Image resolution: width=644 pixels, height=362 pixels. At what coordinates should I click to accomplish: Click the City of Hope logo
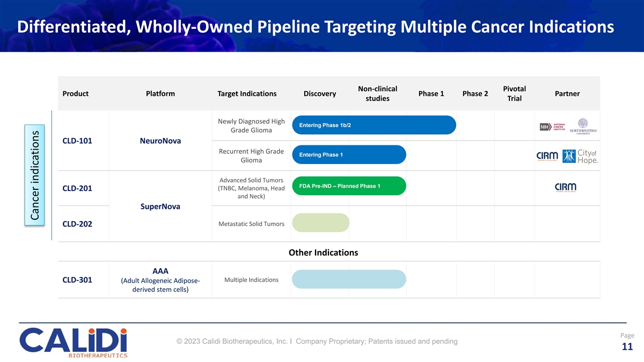[x=580, y=156]
